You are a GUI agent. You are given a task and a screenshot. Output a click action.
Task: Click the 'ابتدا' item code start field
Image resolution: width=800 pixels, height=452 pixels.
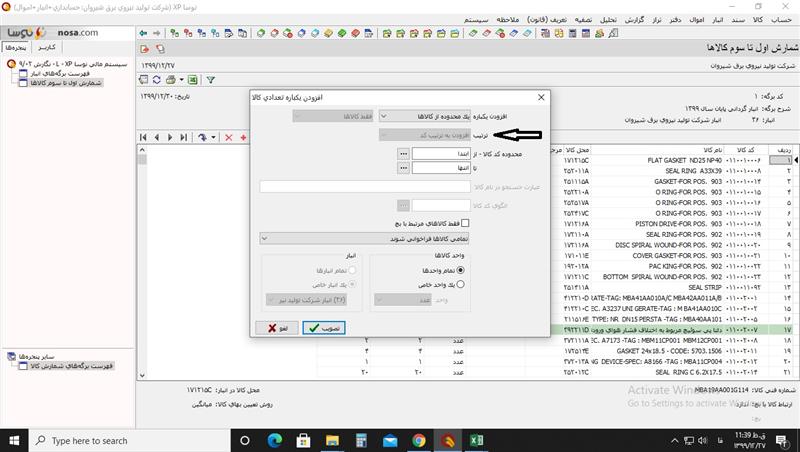[x=440, y=153]
